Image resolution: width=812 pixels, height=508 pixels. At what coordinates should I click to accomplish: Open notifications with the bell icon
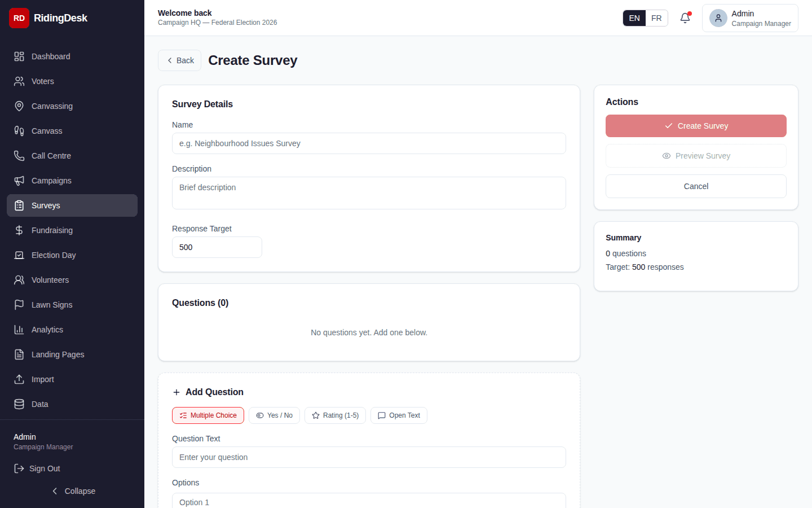pos(685,18)
